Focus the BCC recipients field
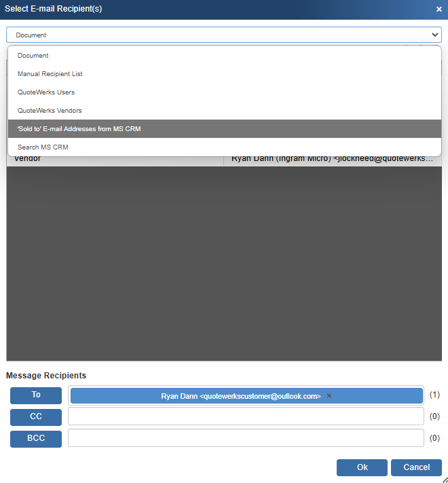 click(245, 439)
